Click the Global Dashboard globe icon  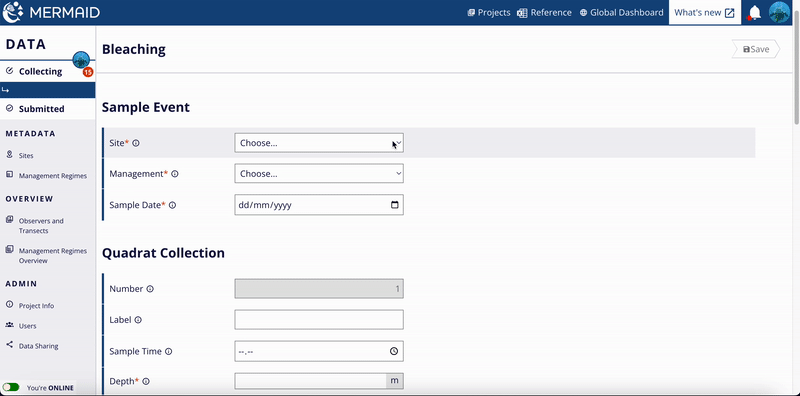pos(583,13)
